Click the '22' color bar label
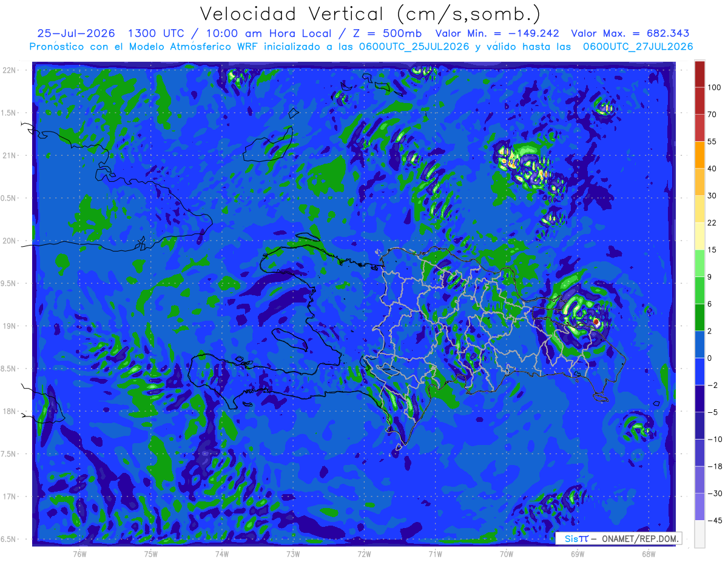 coord(712,222)
